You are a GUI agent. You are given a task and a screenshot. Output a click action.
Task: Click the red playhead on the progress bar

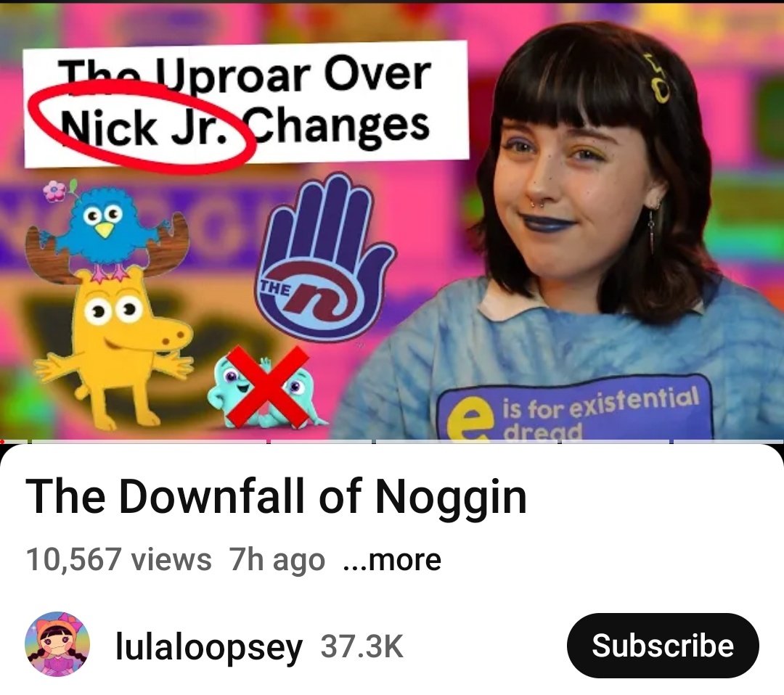click(2, 442)
